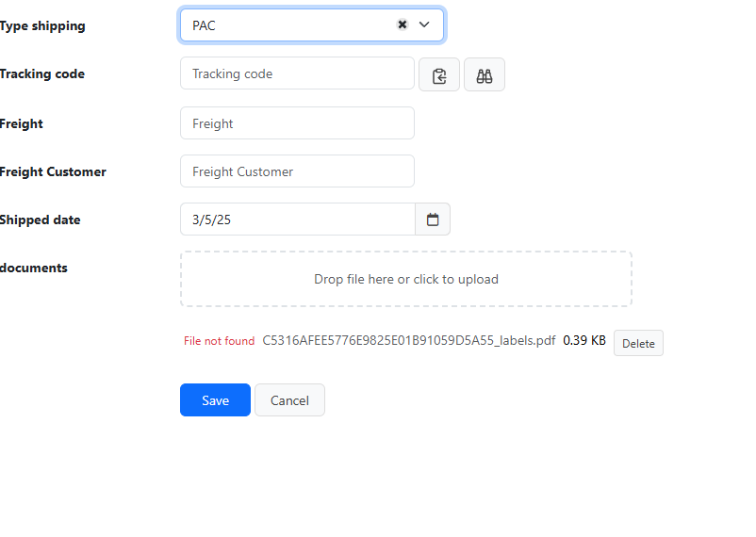756x537 pixels.
Task: Click the Tracking code field label
Action: coord(41,73)
